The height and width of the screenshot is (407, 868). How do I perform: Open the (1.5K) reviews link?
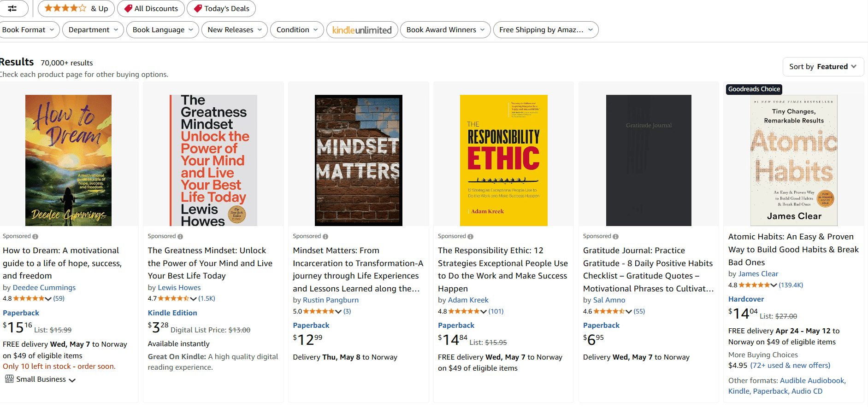[x=207, y=298]
